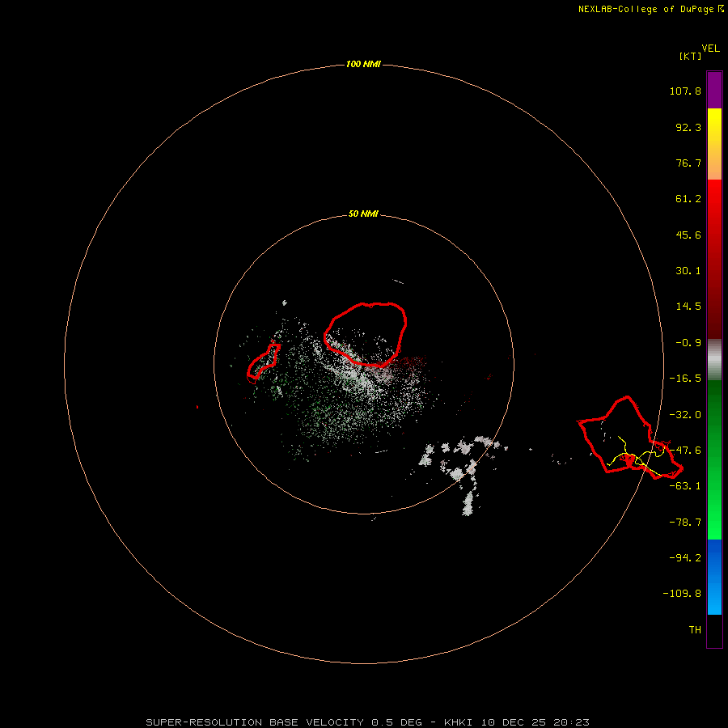Click the 30.1 velocity scale value
This screenshot has width=728, height=728.
(x=688, y=271)
